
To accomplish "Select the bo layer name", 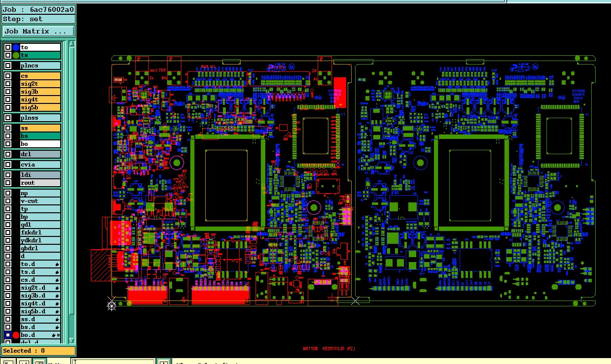I will point(40,144).
